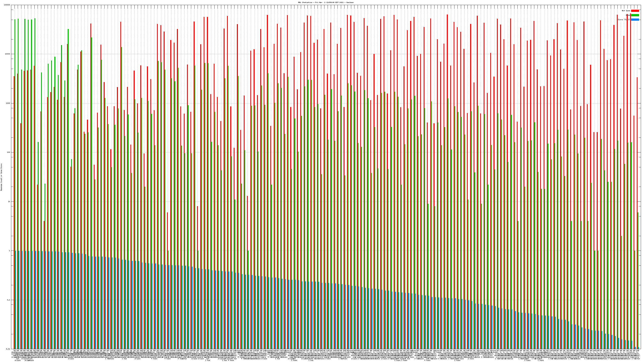644x362 pixels.
Task: Click the 10 y-axis tick label
Action: pyautogui.click(x=9, y=202)
